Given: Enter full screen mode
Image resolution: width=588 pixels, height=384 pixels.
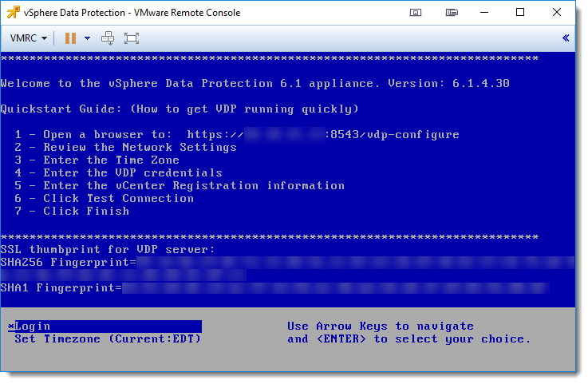Looking at the screenshot, I should [x=132, y=38].
